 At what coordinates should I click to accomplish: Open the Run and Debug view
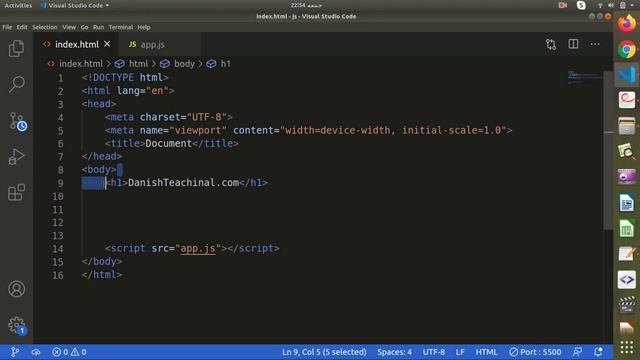(x=16, y=157)
